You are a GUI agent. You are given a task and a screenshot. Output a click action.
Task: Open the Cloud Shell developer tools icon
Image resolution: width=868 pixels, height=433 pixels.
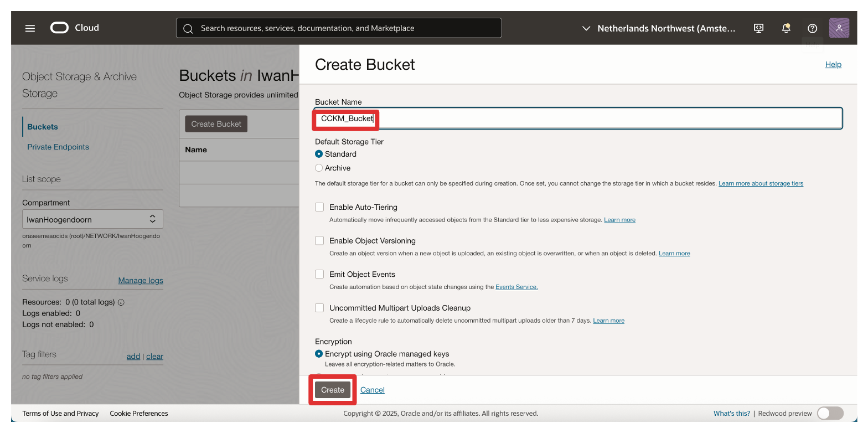(x=759, y=28)
